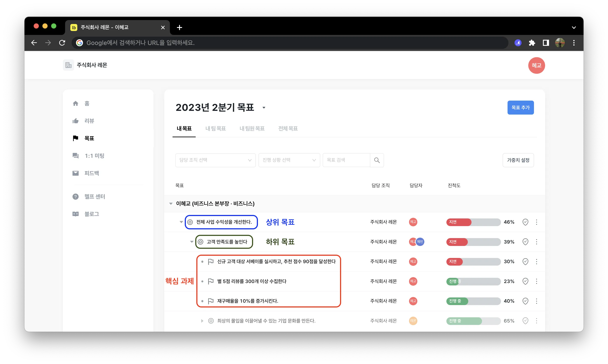Collapse the 이혜교 (비즈니스 본부장) group
This screenshot has width=608, height=364.
pos(171,204)
